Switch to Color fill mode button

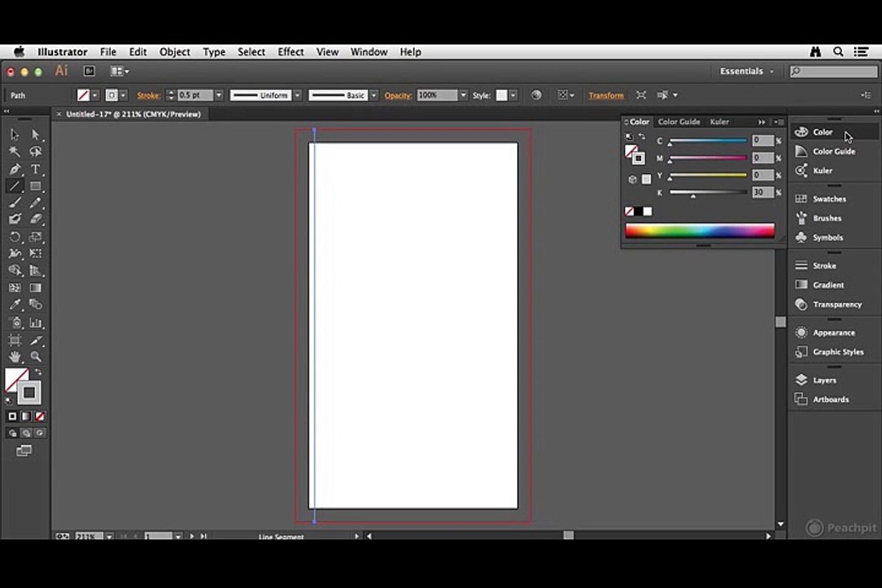click(x=12, y=416)
